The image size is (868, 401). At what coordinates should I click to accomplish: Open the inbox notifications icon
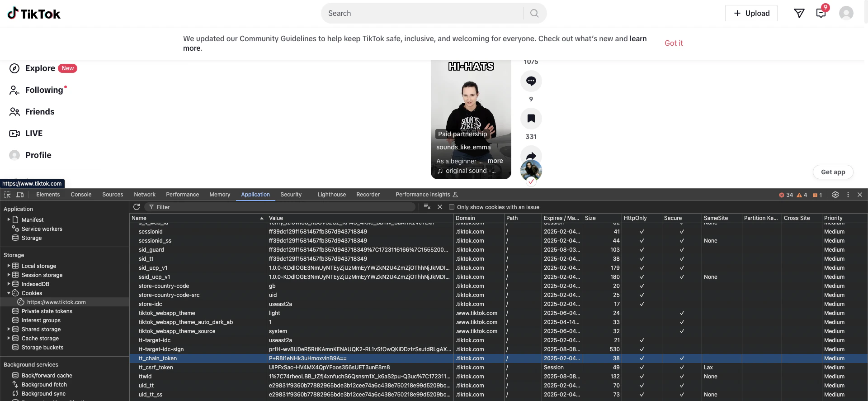(x=821, y=13)
